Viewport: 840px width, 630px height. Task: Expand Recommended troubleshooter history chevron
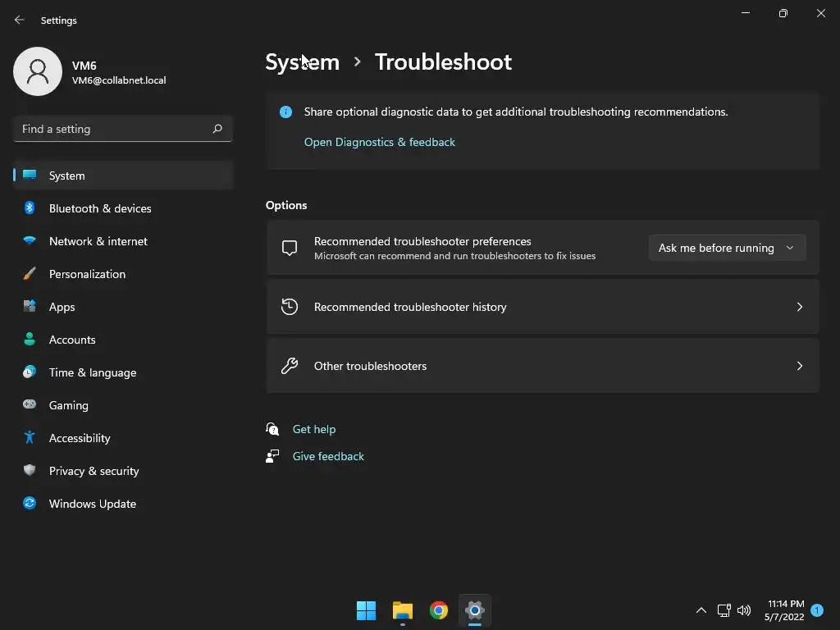(799, 307)
